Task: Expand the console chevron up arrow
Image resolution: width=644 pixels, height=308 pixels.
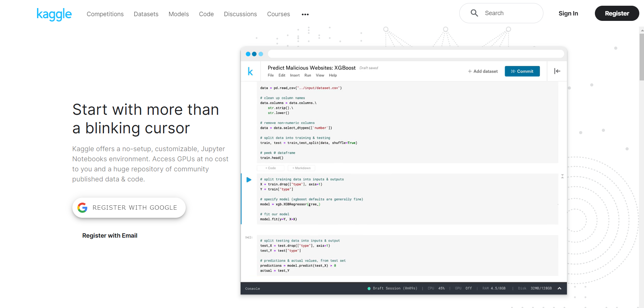Action: pyautogui.click(x=559, y=288)
